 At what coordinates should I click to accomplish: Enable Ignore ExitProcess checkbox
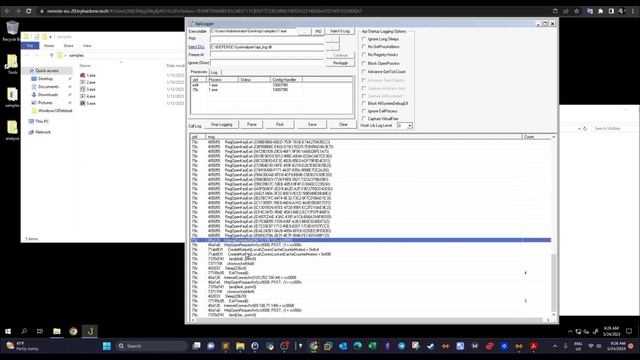coord(364,111)
